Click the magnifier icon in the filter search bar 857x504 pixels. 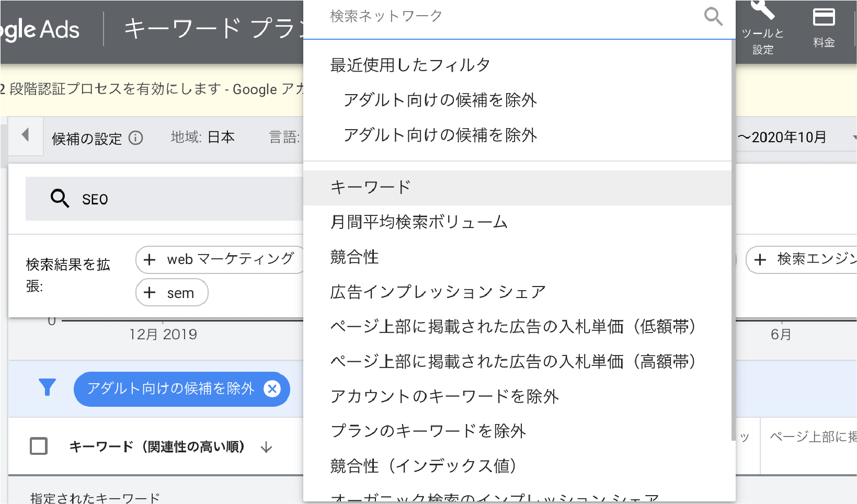713,17
